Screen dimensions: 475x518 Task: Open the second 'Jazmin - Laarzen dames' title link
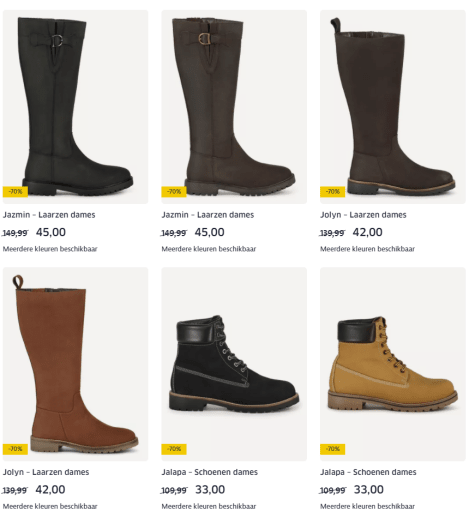[x=208, y=215]
